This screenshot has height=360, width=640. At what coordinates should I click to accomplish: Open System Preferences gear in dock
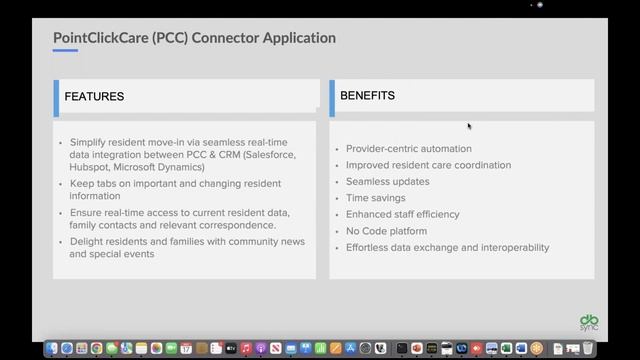click(365, 348)
